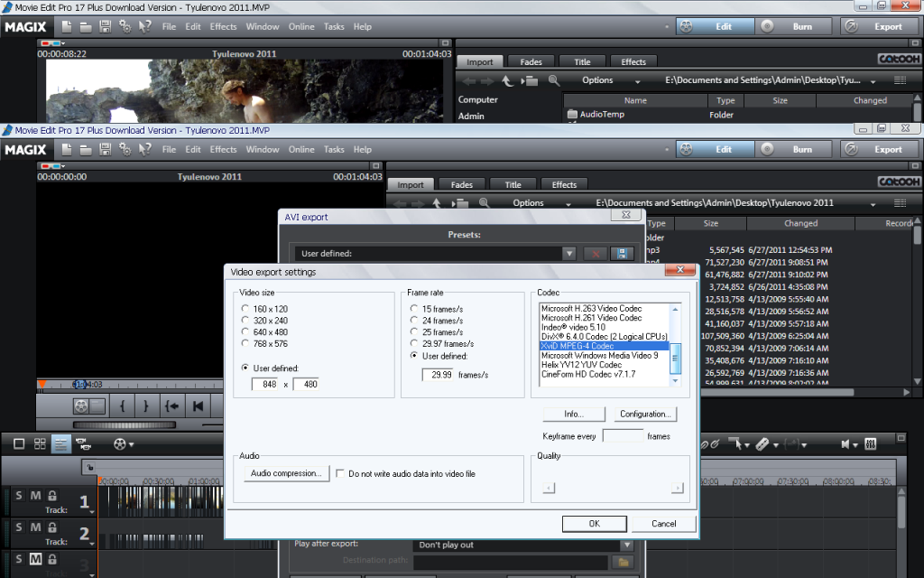
Task: Check 'Do not write audio data into video file'
Action: tap(340, 473)
